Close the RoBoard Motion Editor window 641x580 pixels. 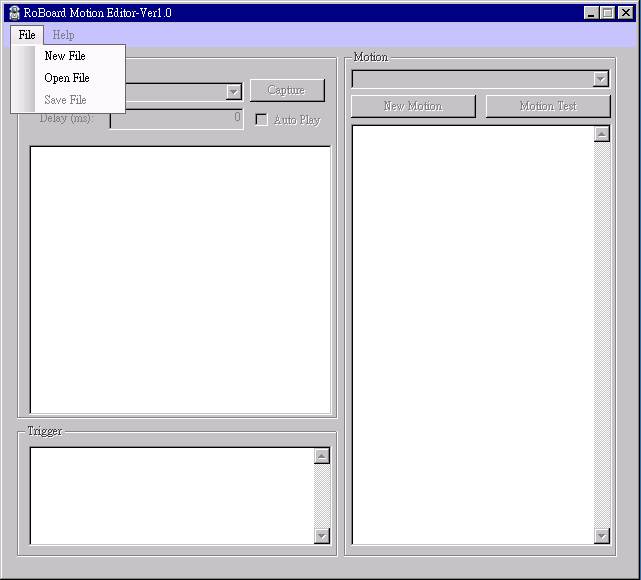[625, 13]
